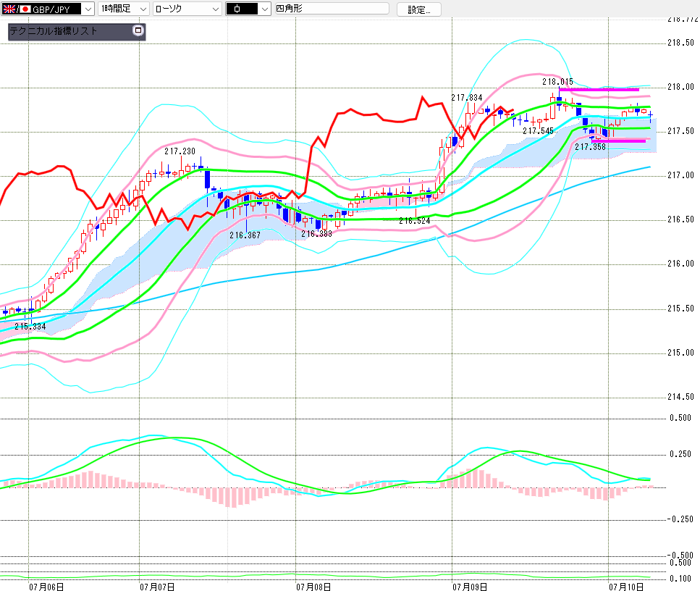Select the lower magenta horizontal line
The height and width of the screenshot is (591, 700).
click(619, 141)
